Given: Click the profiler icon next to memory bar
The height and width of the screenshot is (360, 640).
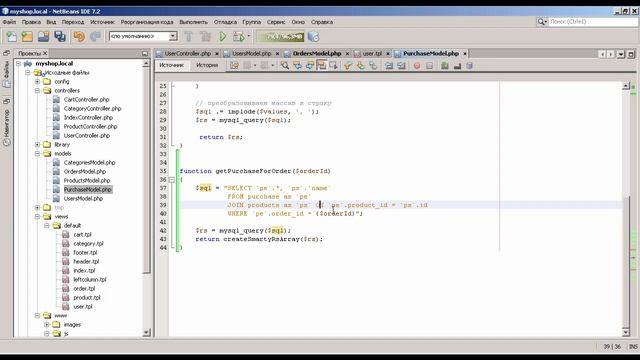Looking at the screenshot, I should click(x=313, y=37).
